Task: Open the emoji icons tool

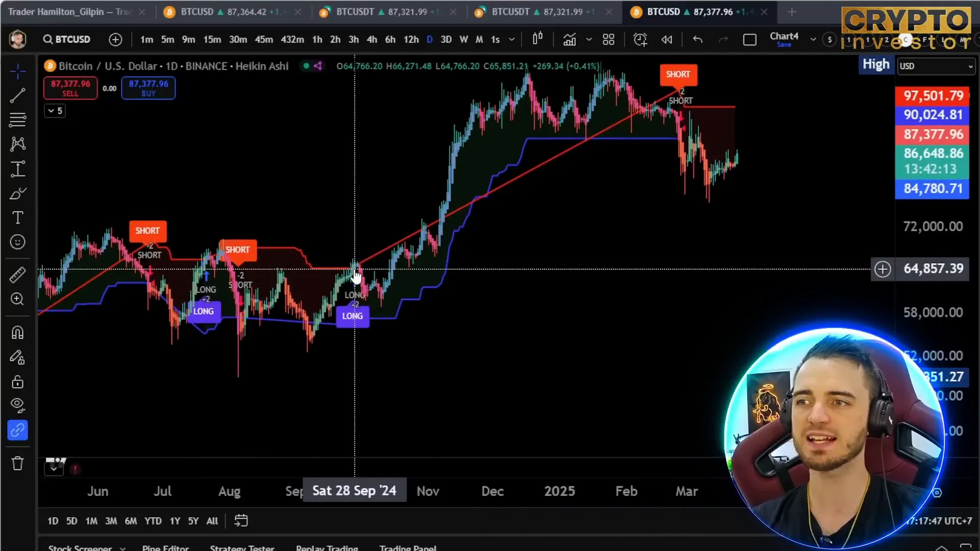Action: coord(18,242)
